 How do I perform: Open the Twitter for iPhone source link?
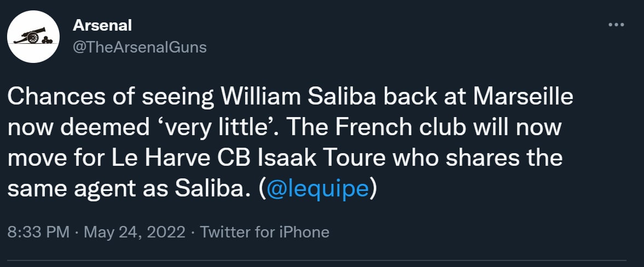tap(265, 232)
